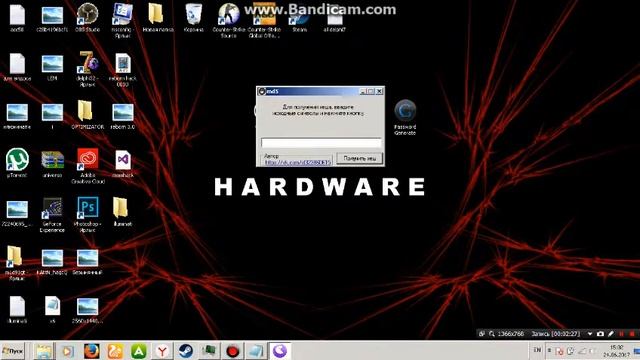Screen dimensions: 640x360
Task: Pause the Bandicam recording
Action: (x=622, y=334)
